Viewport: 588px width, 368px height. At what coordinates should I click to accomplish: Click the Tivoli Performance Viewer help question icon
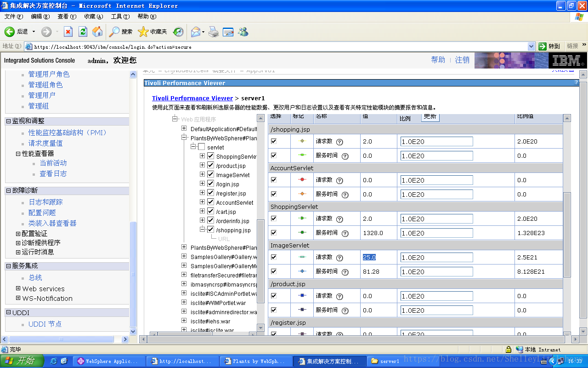(576, 83)
